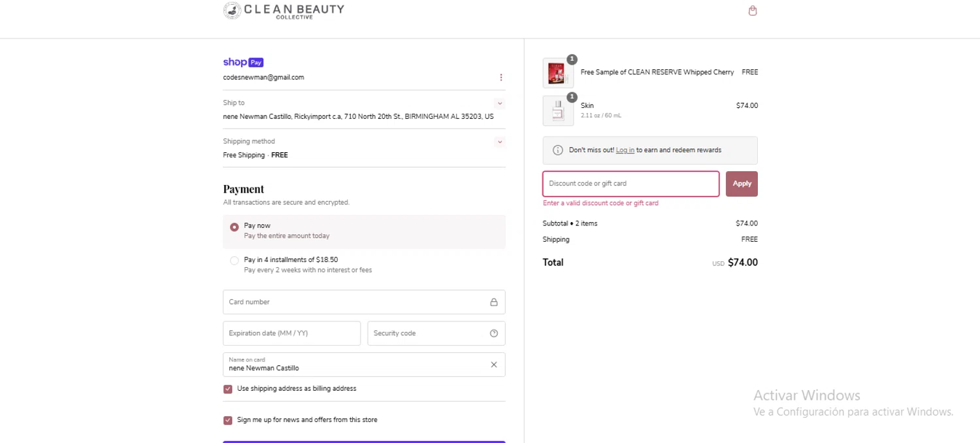Uncheck Sign me up for news and offers
The image size is (980, 443).
(x=227, y=420)
